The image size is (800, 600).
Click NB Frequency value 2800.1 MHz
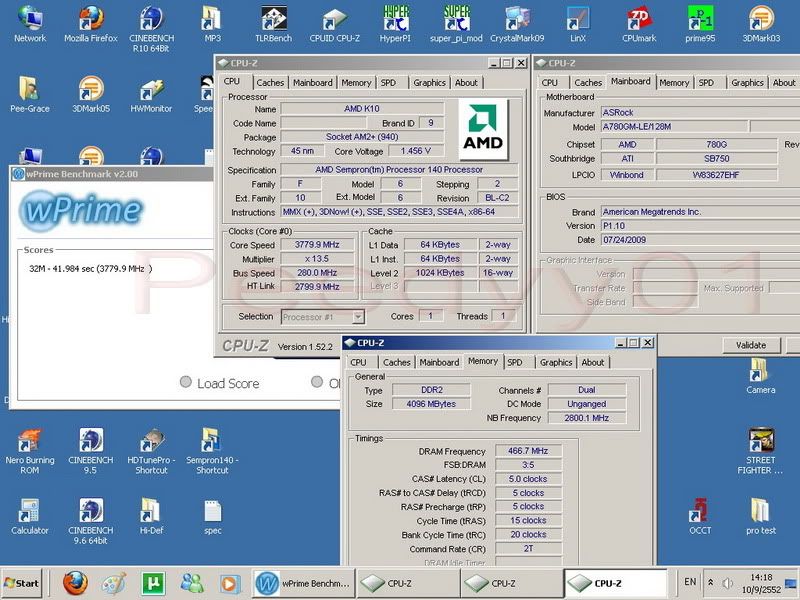[x=587, y=418]
